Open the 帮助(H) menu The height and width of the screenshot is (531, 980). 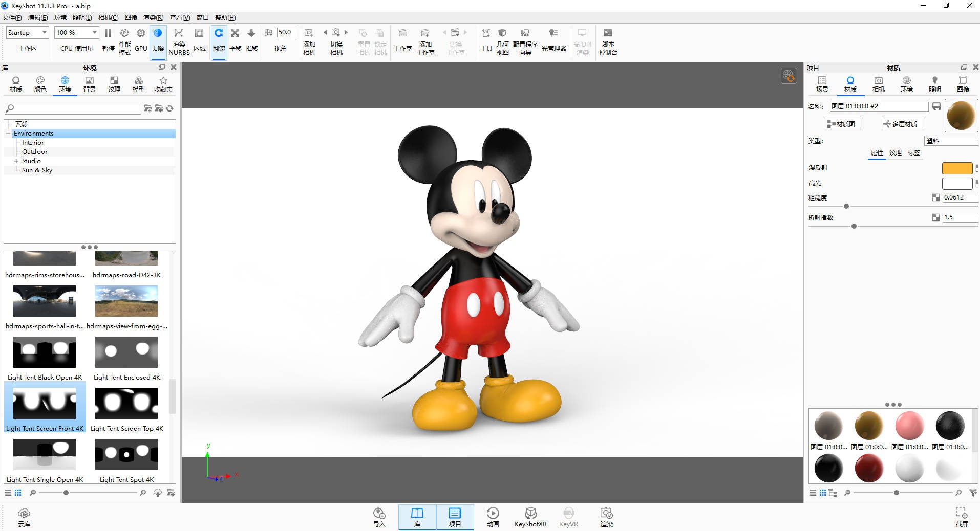coord(225,17)
